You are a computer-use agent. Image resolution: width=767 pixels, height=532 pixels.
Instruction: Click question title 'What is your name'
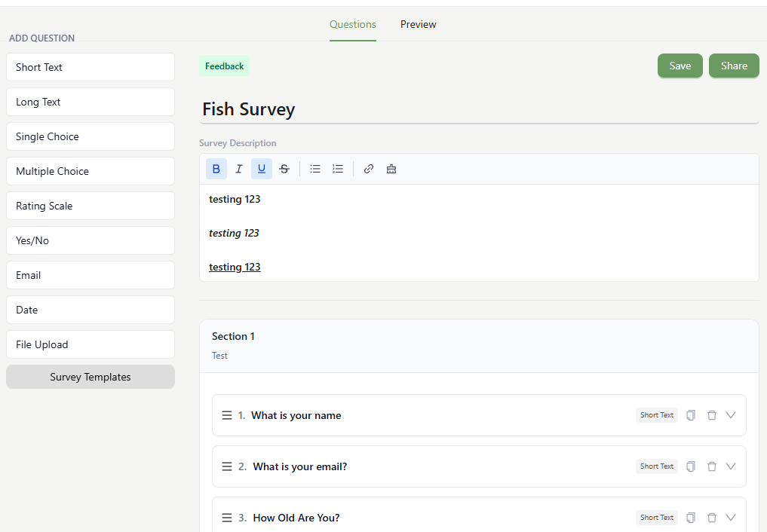pyautogui.click(x=296, y=416)
